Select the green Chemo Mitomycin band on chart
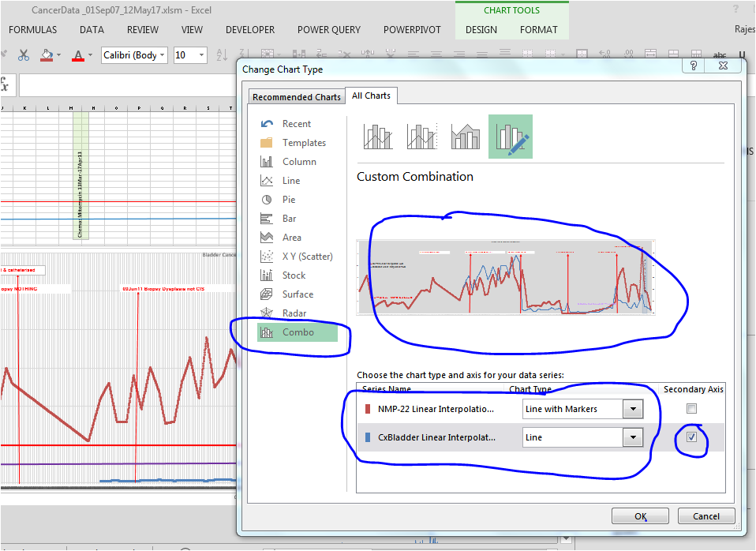 tap(80, 175)
